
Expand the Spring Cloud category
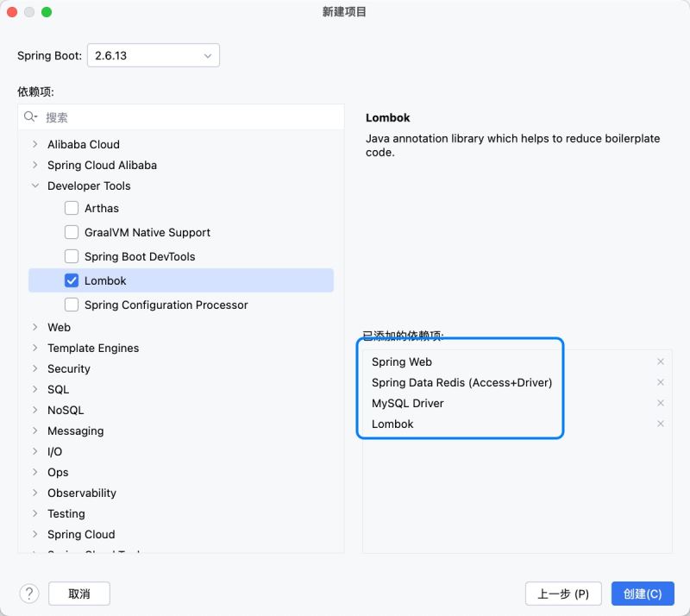click(x=35, y=534)
